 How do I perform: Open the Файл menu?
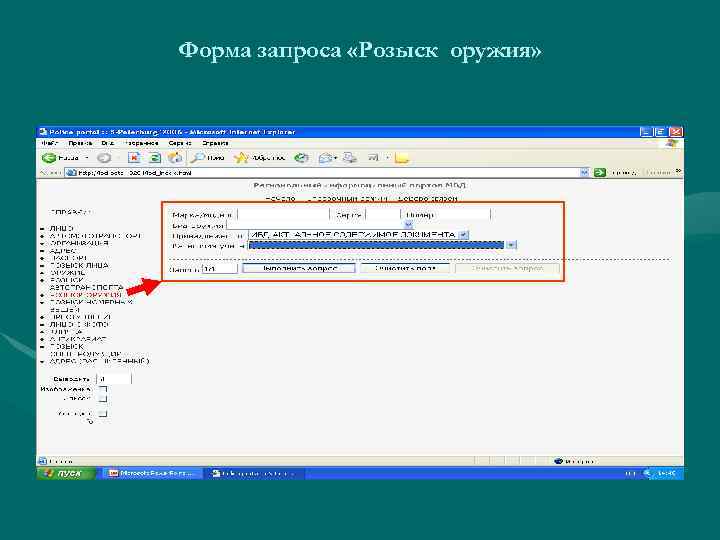[x=50, y=143]
